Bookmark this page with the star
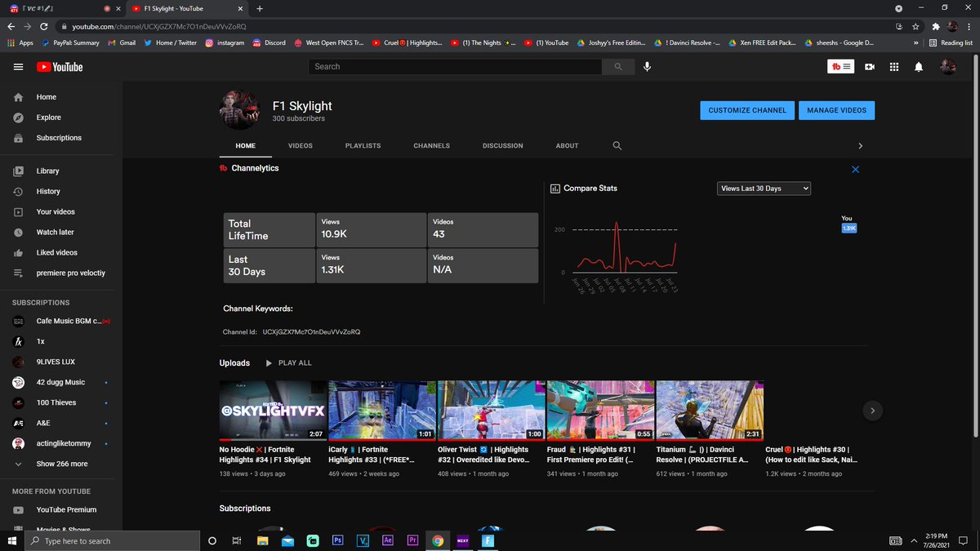 click(916, 27)
